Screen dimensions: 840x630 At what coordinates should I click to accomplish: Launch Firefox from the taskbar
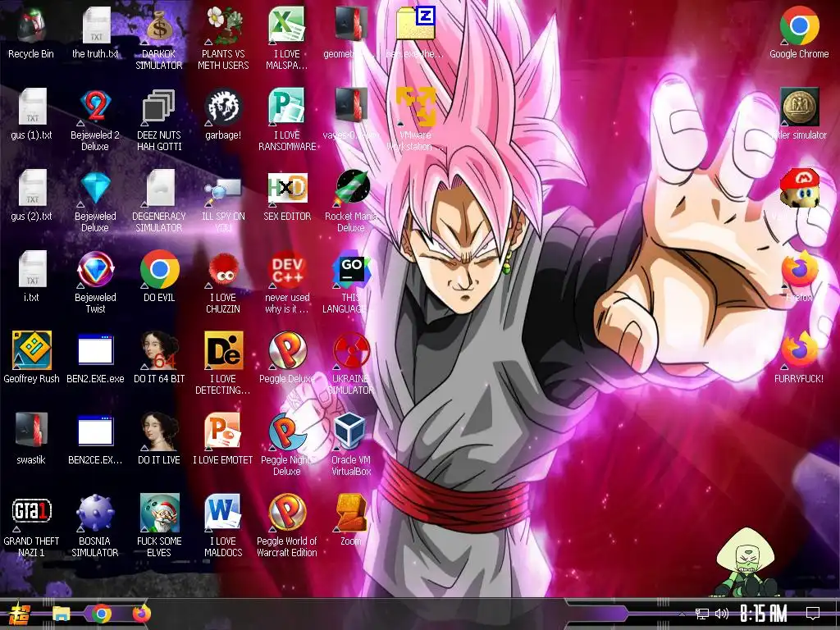pos(141,614)
